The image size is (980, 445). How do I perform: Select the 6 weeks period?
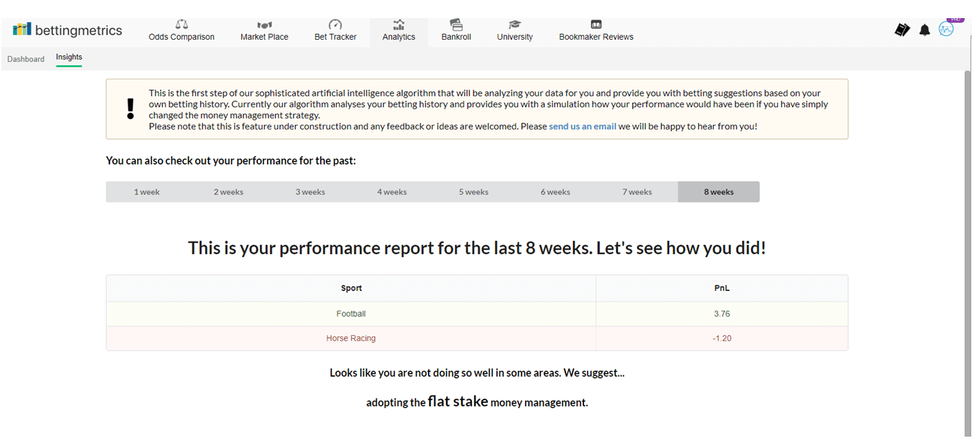pos(555,192)
